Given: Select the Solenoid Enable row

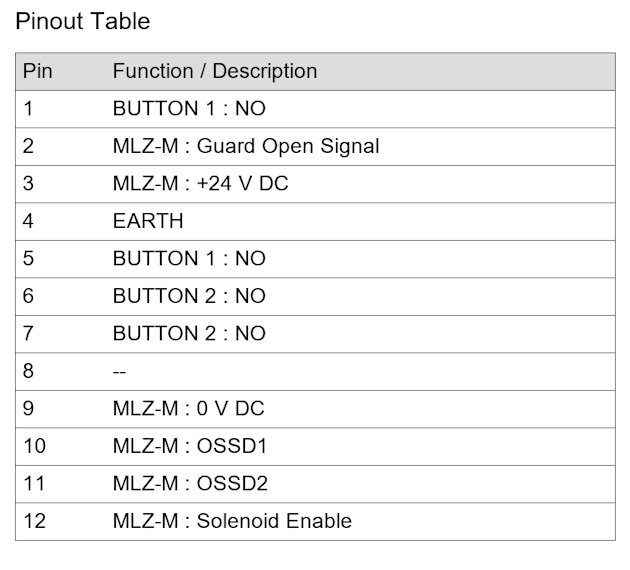Looking at the screenshot, I should pyautogui.click(x=315, y=521).
